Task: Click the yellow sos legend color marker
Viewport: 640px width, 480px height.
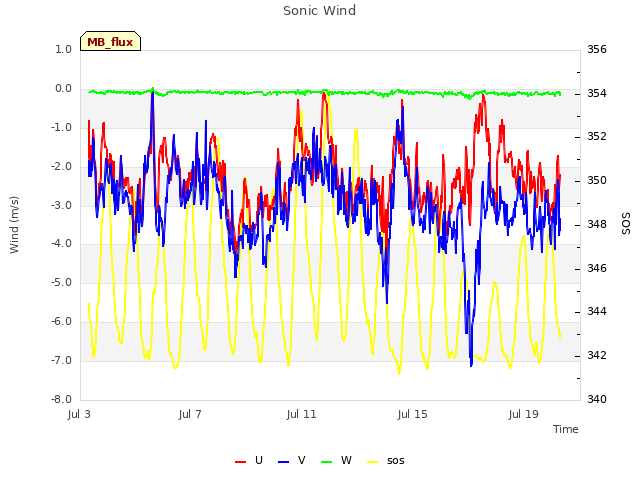Action: (x=372, y=462)
